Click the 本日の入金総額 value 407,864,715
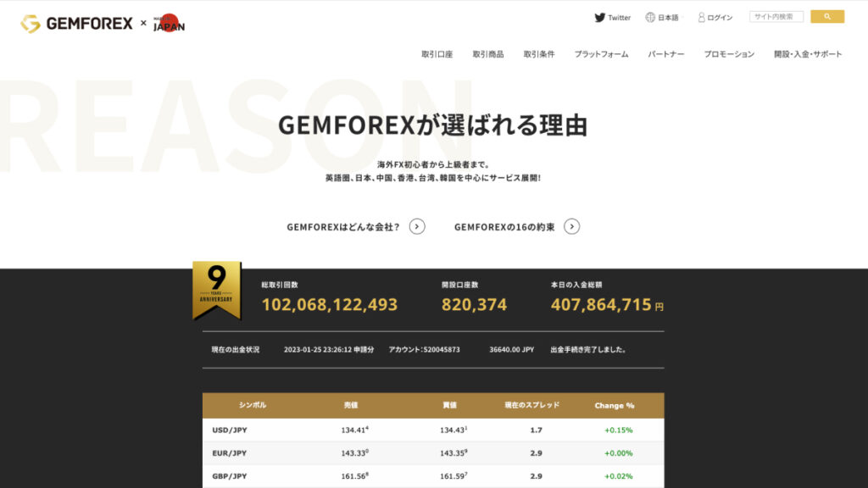The height and width of the screenshot is (488, 868). pyautogui.click(x=601, y=304)
